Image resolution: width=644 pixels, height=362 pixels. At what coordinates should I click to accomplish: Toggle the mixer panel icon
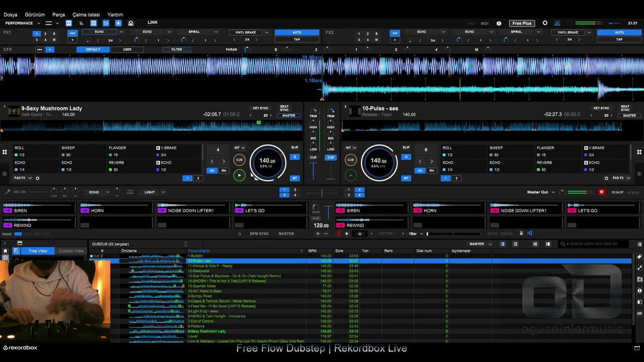point(106,23)
